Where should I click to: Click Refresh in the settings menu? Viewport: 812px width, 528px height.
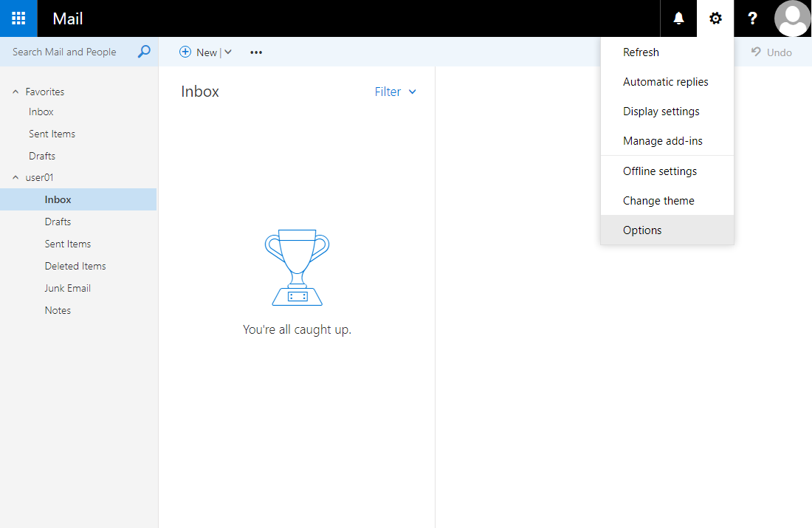tap(641, 52)
